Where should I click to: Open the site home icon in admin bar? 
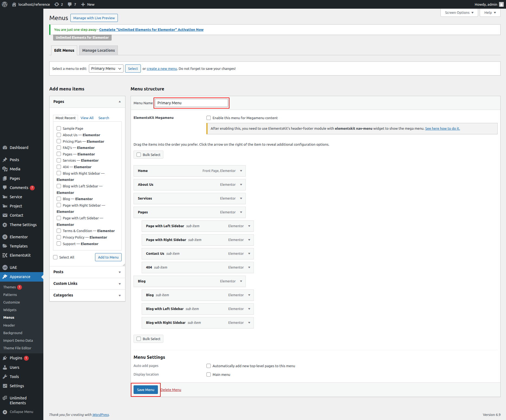point(14,4)
